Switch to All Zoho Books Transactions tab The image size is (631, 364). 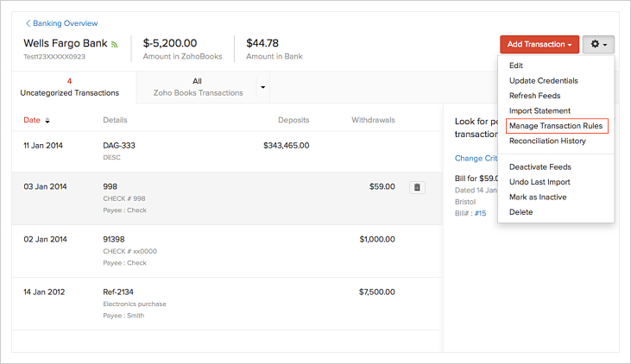tap(197, 87)
